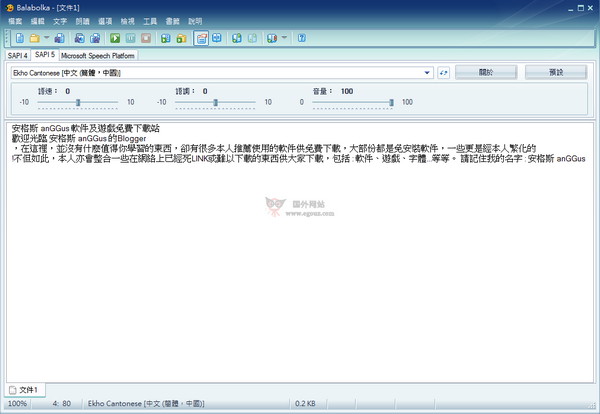Click the red-blue book icon with dropdown
This screenshot has height=414, width=600.
[272, 38]
